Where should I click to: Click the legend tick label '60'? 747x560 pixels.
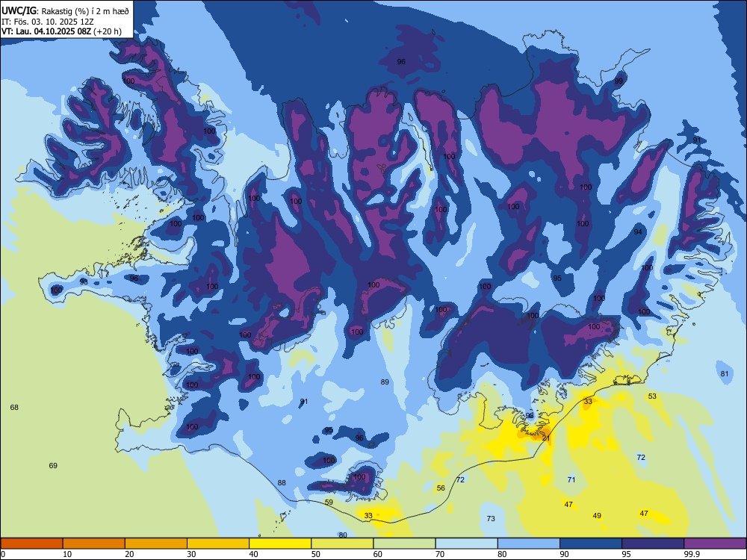[378, 554]
